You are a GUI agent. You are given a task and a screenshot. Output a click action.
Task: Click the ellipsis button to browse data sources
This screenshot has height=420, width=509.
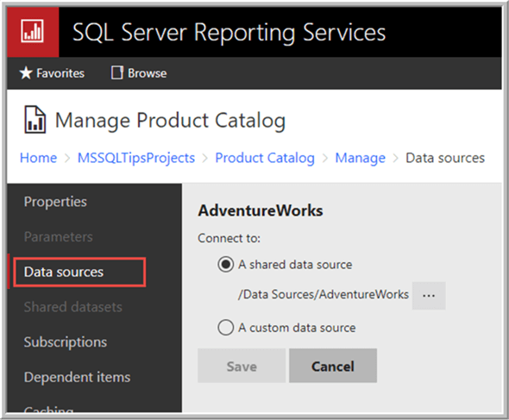point(429,295)
